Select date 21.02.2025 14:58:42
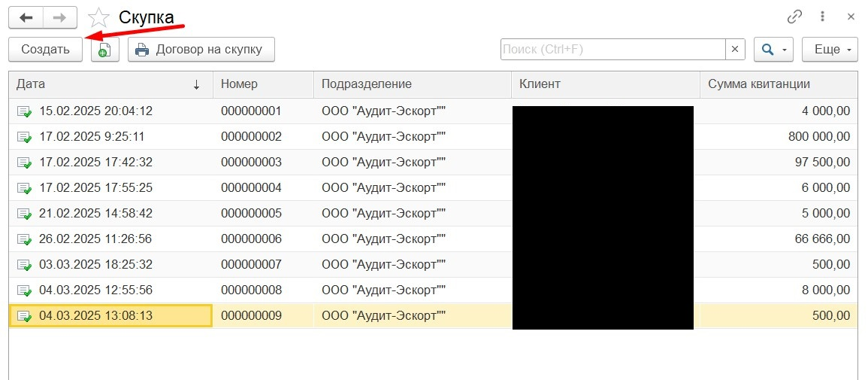Viewport: 868px width, 380px height. (95, 213)
